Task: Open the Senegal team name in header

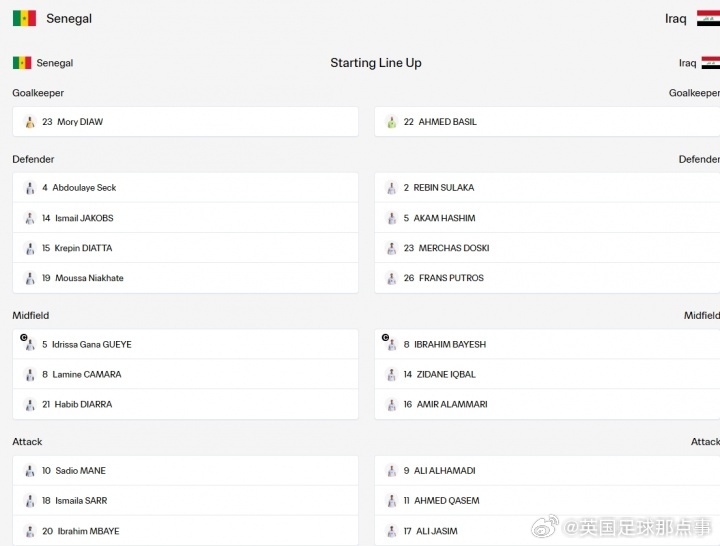Action: pos(69,18)
